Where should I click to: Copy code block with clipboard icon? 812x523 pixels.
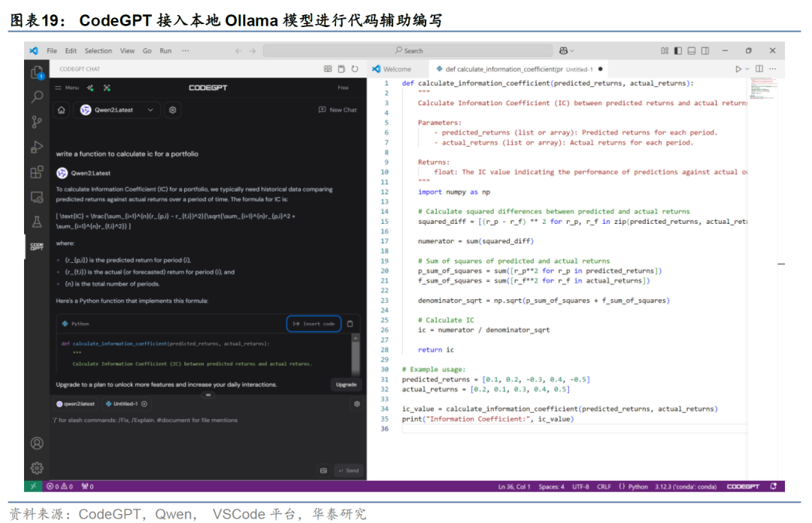coord(348,324)
